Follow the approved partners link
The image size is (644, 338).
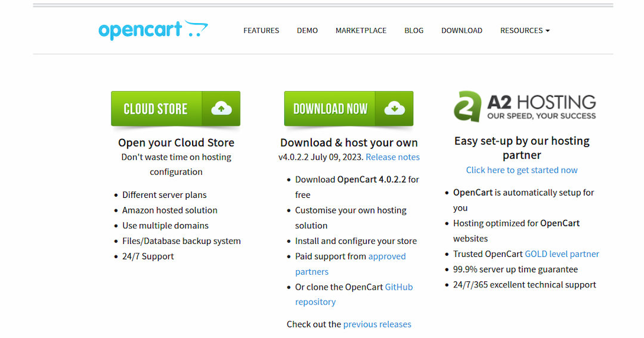tap(351, 263)
